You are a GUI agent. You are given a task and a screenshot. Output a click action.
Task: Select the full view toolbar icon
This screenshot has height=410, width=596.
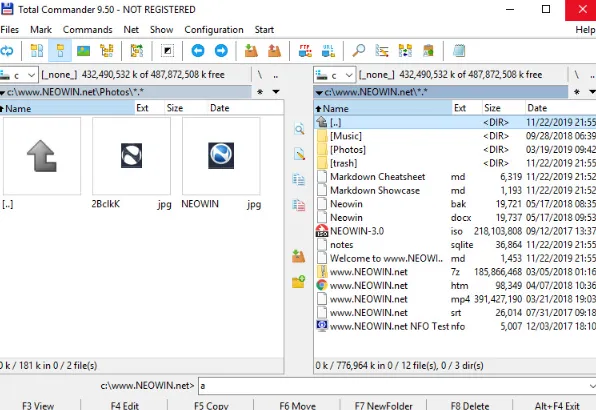[60, 51]
